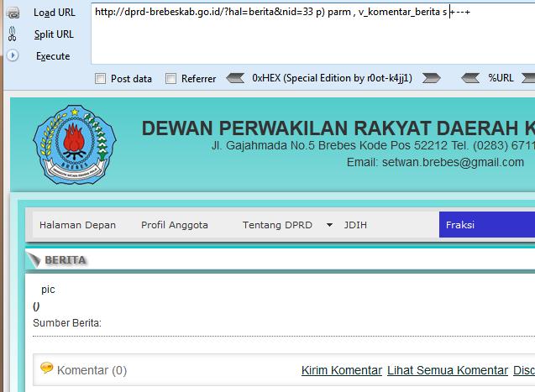Screen dimensions: 535x392
Task: Click the left arrow before 0xHEX
Action: 235,78
